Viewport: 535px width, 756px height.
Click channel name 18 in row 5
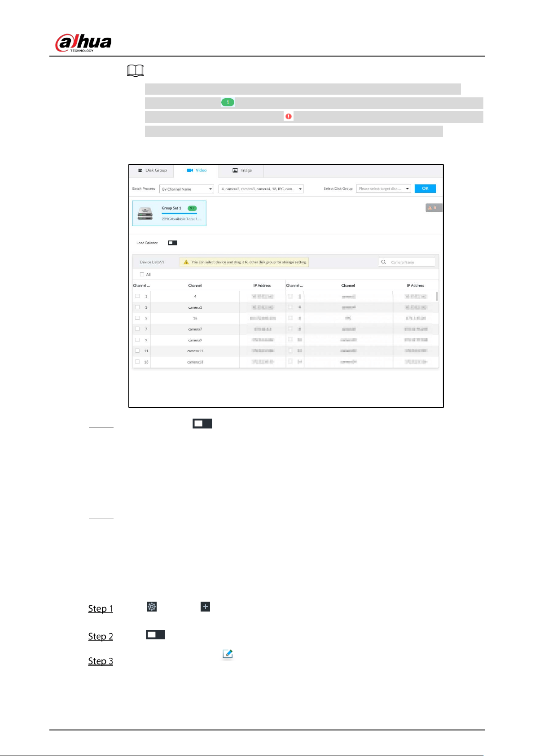pos(195,318)
